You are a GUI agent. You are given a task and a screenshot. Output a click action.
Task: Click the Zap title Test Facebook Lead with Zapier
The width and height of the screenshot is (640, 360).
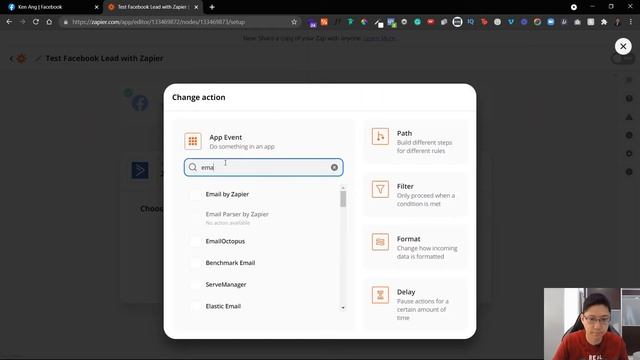(104, 58)
